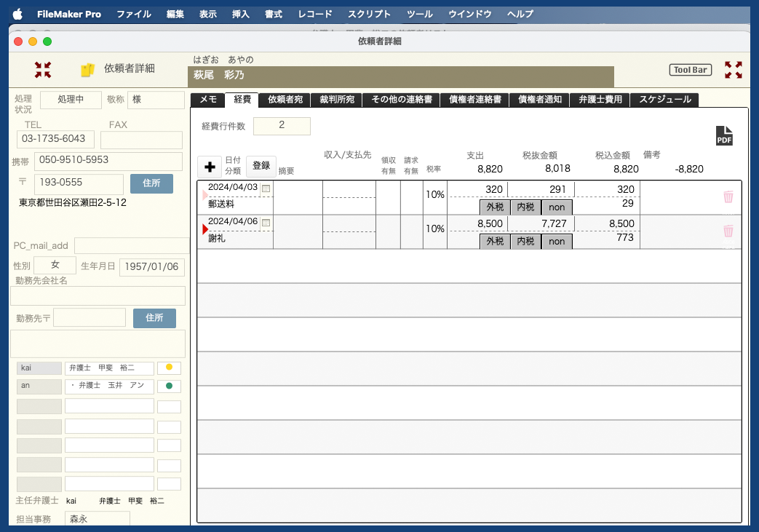Click the yellow notes icon beside 依頼者詳細
The height and width of the screenshot is (532, 759).
pyautogui.click(x=87, y=70)
